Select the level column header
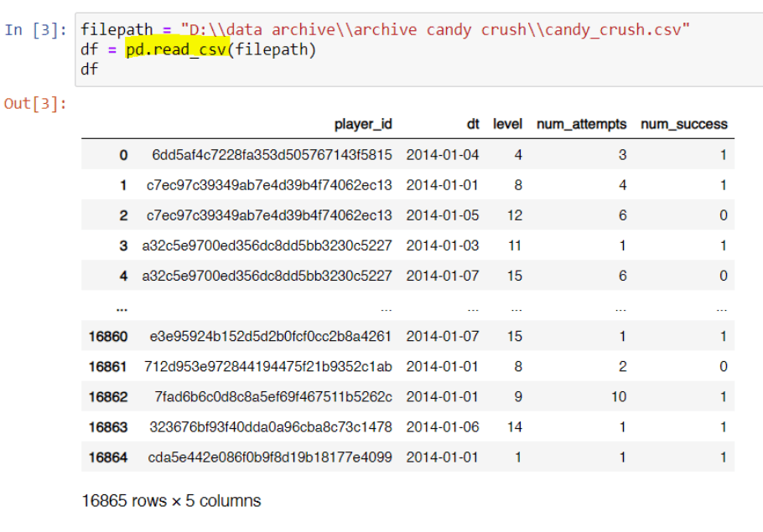763x532 pixels. click(x=507, y=124)
